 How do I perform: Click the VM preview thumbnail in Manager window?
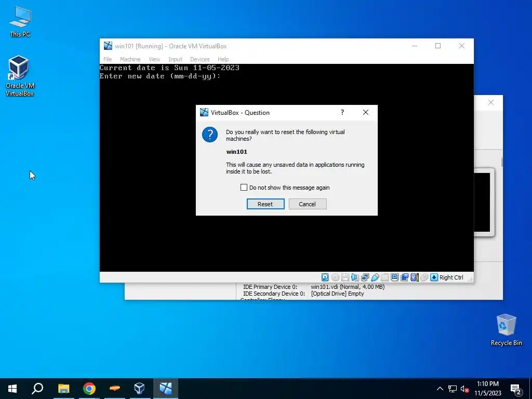coord(484,202)
